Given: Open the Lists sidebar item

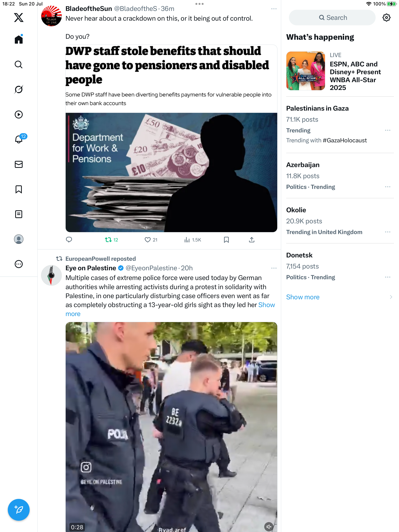Looking at the screenshot, I should 19,214.
